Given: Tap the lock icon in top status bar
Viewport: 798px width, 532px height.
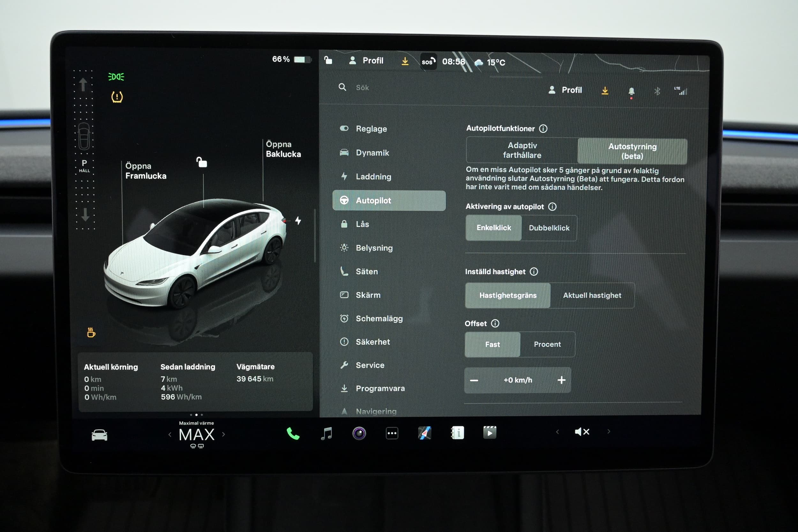Looking at the screenshot, I should pos(328,60).
